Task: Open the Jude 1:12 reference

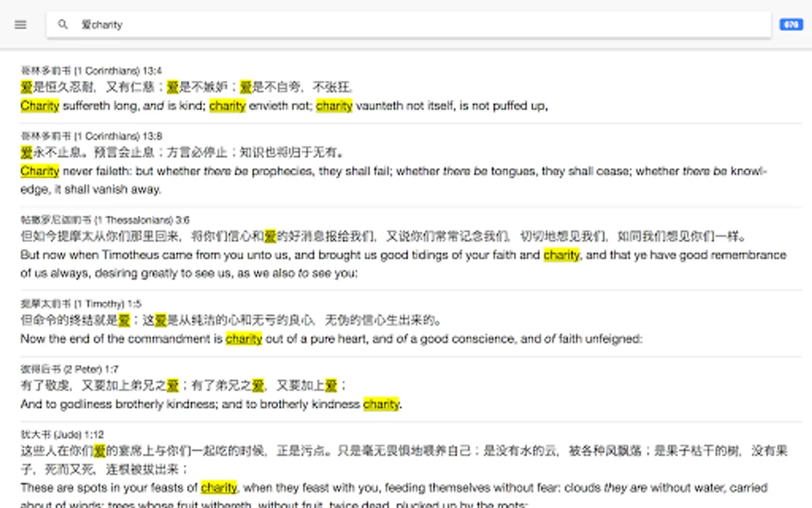Action: click(x=62, y=435)
